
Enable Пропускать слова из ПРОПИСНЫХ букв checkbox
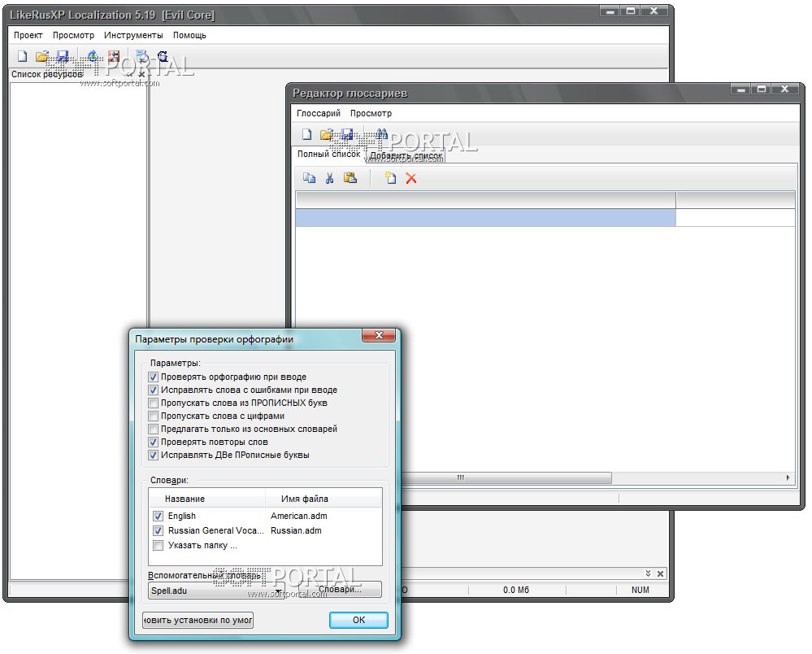[153, 403]
